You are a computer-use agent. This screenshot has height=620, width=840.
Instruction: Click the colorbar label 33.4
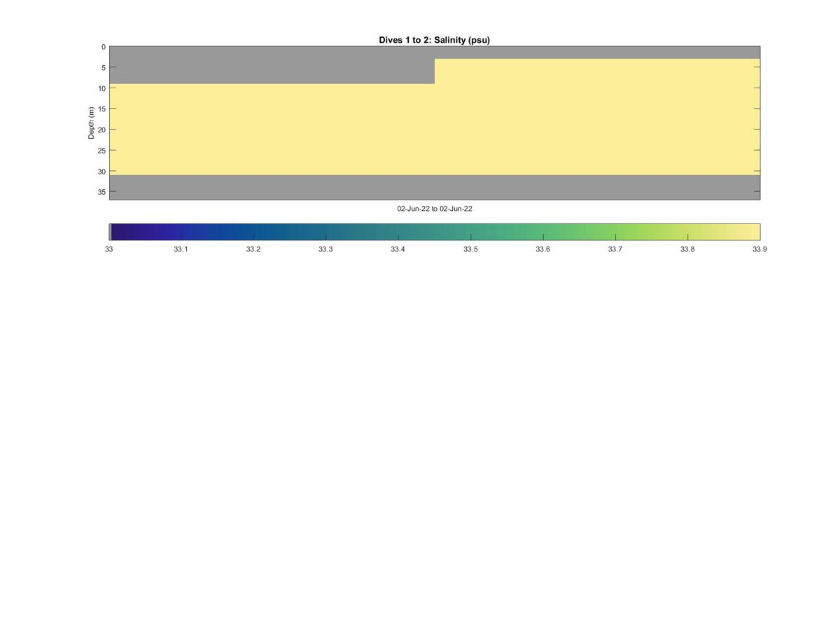pos(398,249)
